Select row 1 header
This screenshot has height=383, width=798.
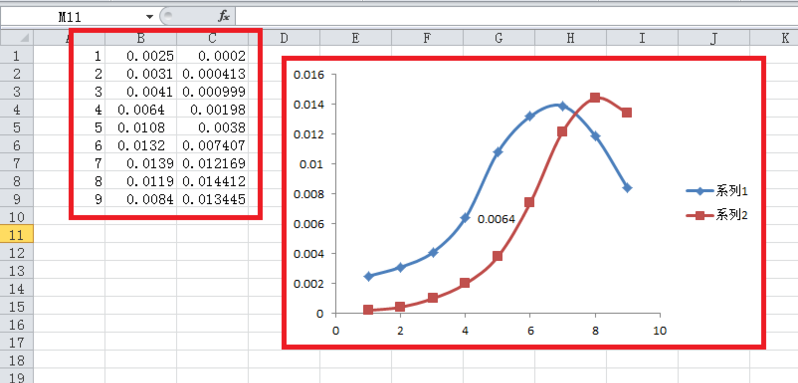pos(17,56)
